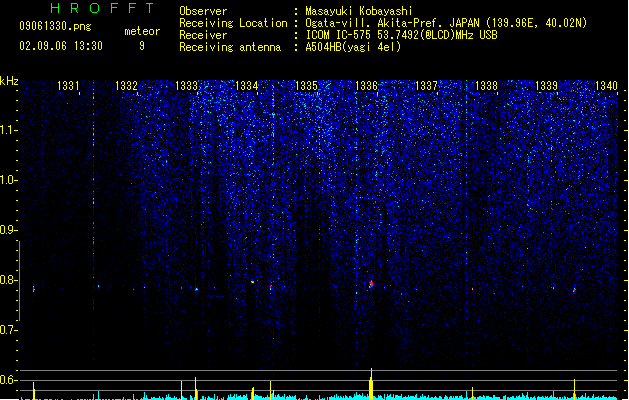Screen dimensions: 629x400
Task: Click the 1340 time marker
Action: (x=606, y=86)
